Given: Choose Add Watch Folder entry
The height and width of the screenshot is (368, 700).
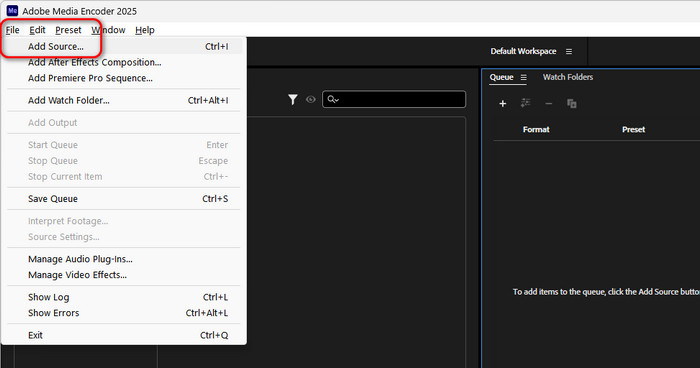Looking at the screenshot, I should point(125,100).
